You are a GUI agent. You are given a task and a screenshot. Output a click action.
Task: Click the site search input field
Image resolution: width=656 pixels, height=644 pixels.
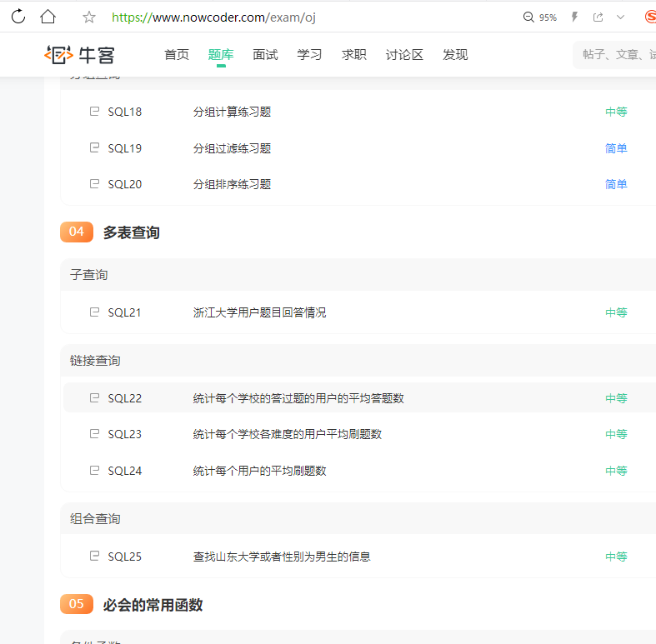[x=617, y=55]
